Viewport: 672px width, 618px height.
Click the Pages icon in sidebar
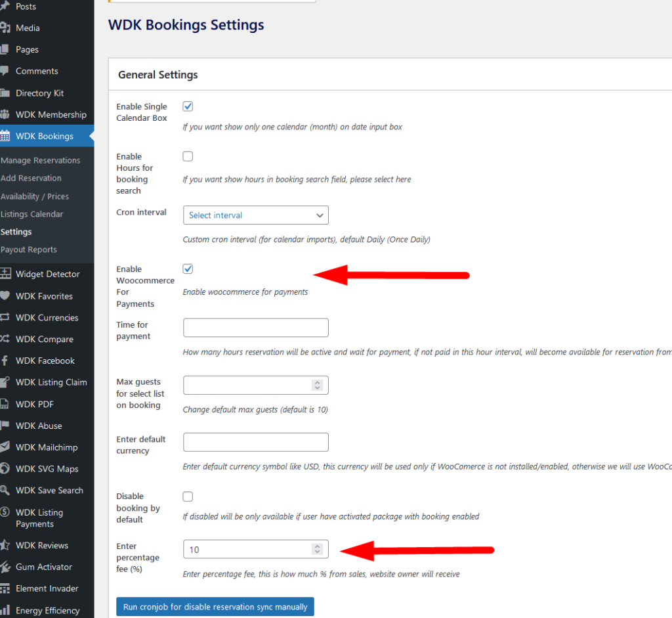[5, 49]
